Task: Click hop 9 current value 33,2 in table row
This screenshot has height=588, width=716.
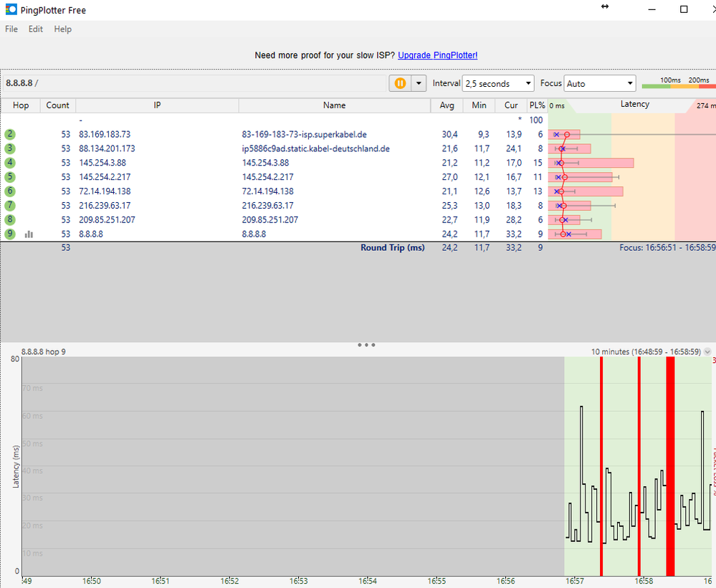Action: (513, 234)
